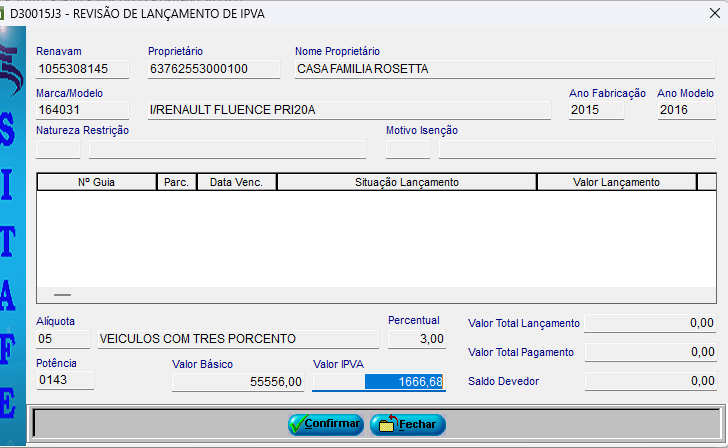Click the vehicle model description field
This screenshot has height=448, width=728.
tap(348, 110)
